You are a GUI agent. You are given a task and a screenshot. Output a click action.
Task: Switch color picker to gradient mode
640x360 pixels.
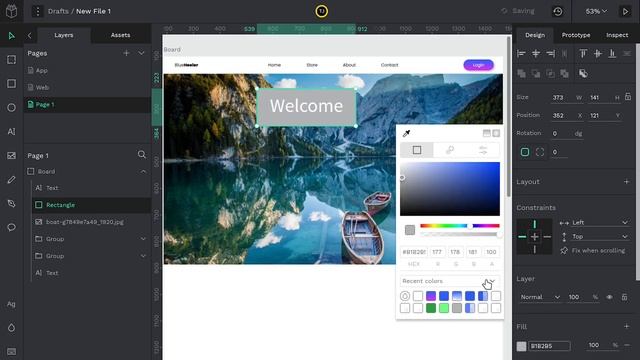(x=450, y=150)
